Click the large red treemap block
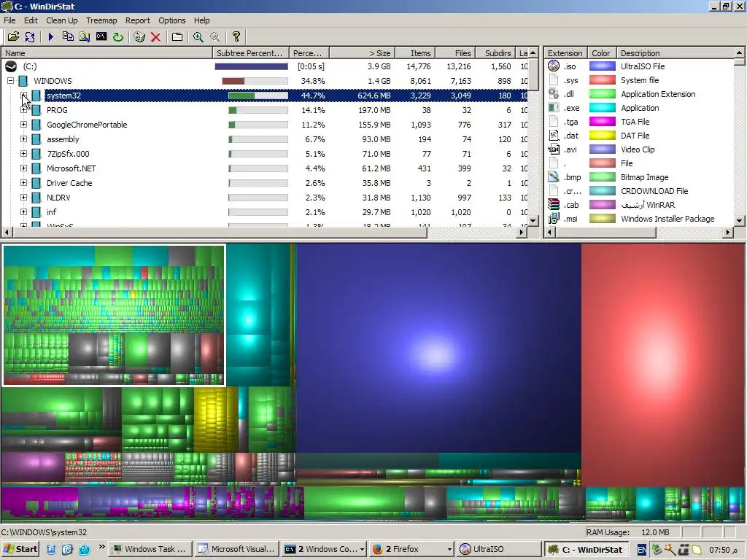The image size is (747, 560). (663, 365)
